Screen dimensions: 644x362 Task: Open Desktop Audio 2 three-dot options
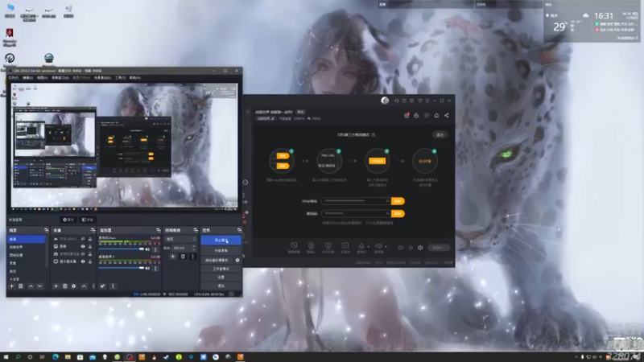click(x=155, y=268)
